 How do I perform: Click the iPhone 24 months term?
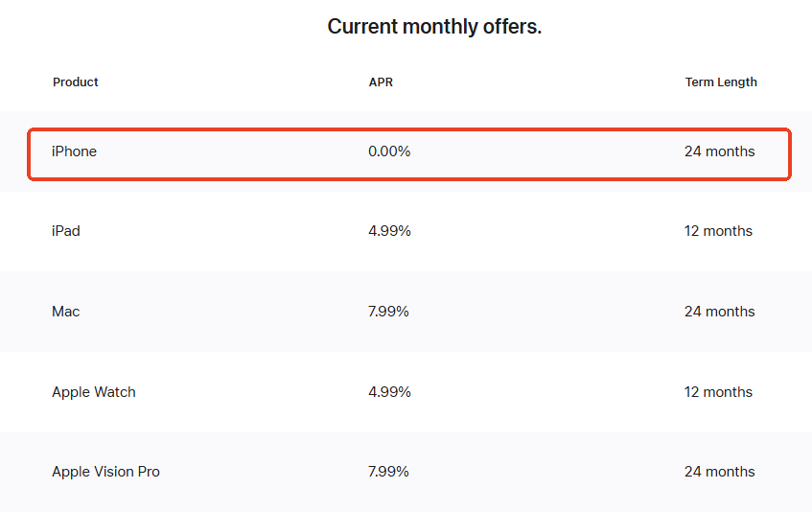tap(719, 151)
